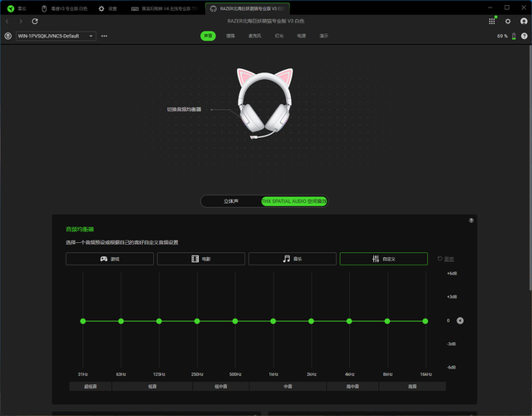Click the refresh icon

35,22
